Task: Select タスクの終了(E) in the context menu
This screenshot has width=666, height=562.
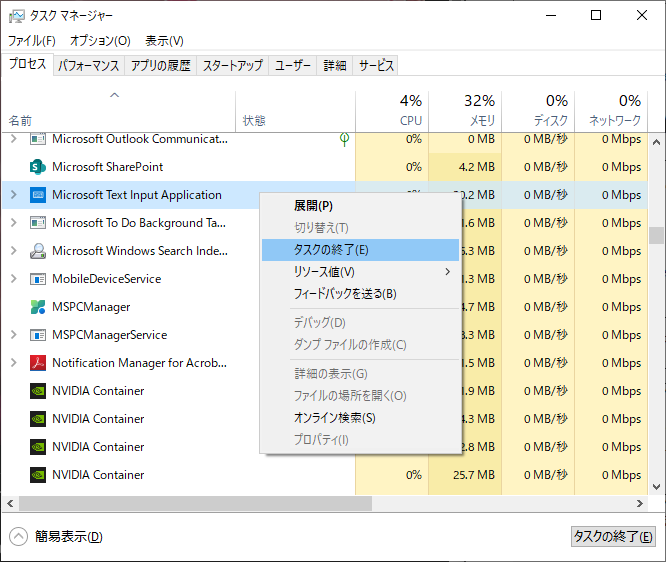Action: (360, 250)
